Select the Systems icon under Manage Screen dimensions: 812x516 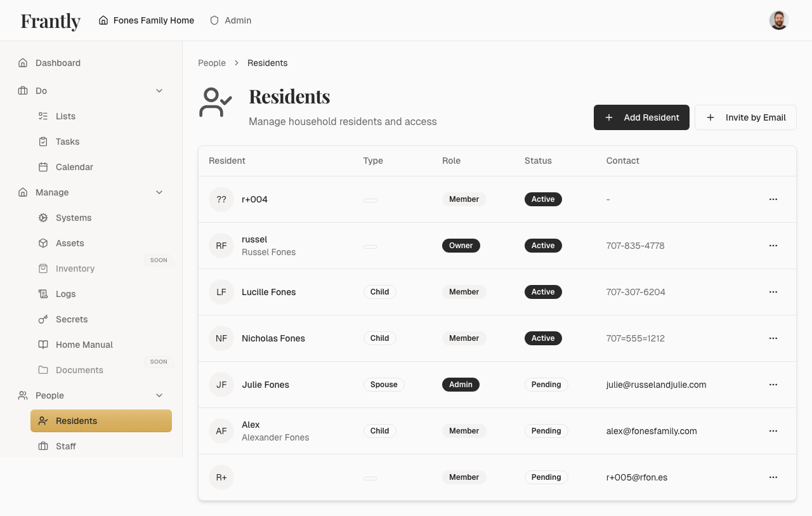click(43, 218)
